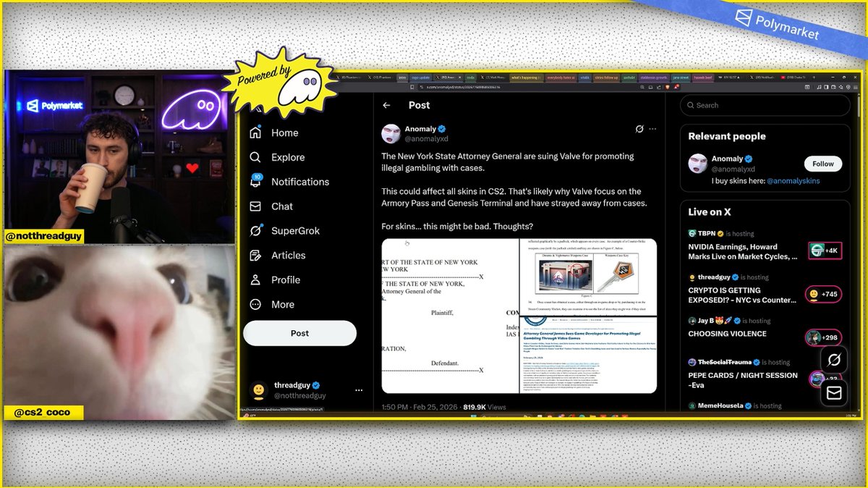Screen dimensions: 868x488
Task: Join TBPN space via +4K badge
Action: (x=824, y=251)
